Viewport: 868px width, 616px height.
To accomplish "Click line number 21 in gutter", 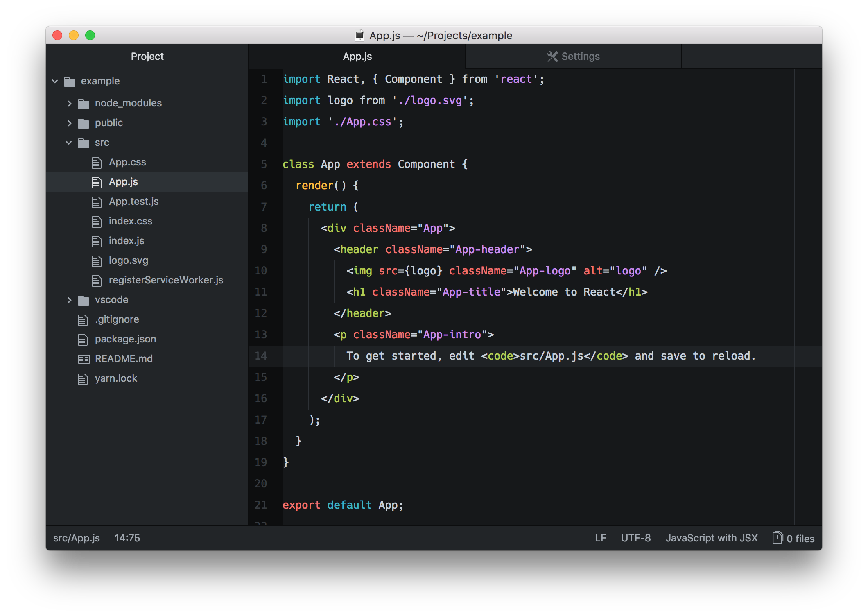I will 261,505.
